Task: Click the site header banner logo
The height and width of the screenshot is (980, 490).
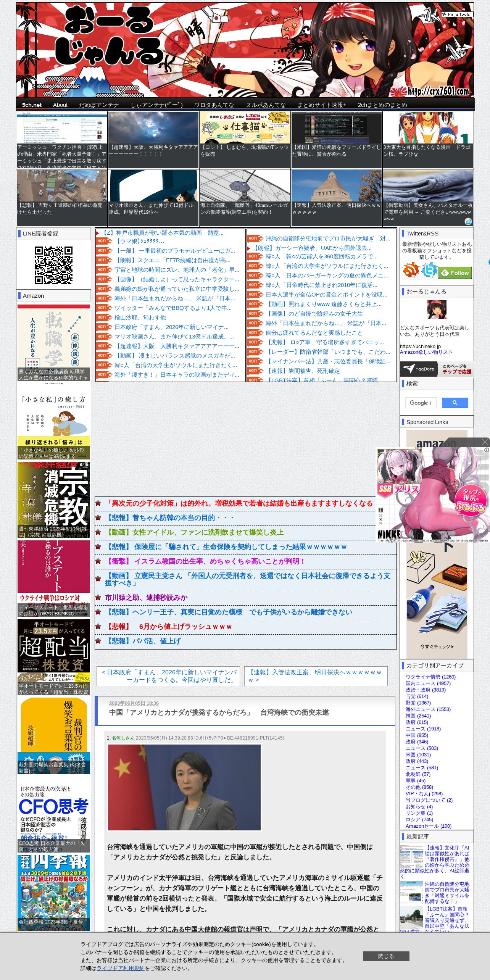Action: pos(245,50)
